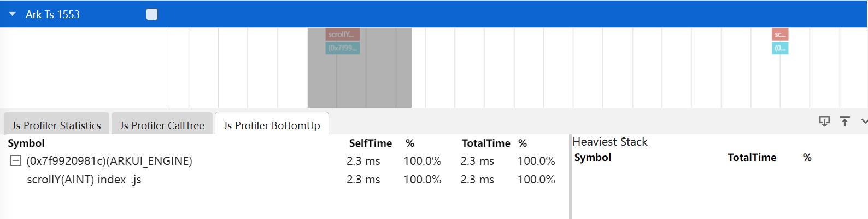Collapse the Ark Ts 1553 row
The height and width of the screenshot is (219, 868).
(13, 14)
